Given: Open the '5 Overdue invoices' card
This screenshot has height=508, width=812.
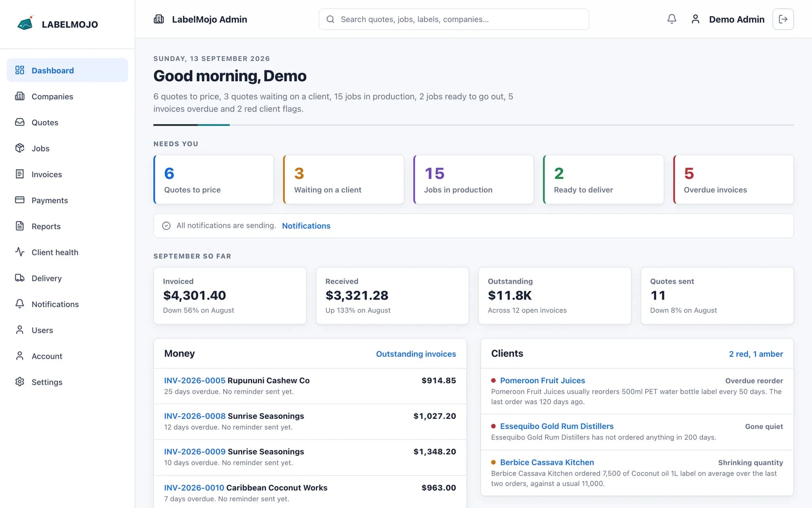Looking at the screenshot, I should [x=733, y=179].
